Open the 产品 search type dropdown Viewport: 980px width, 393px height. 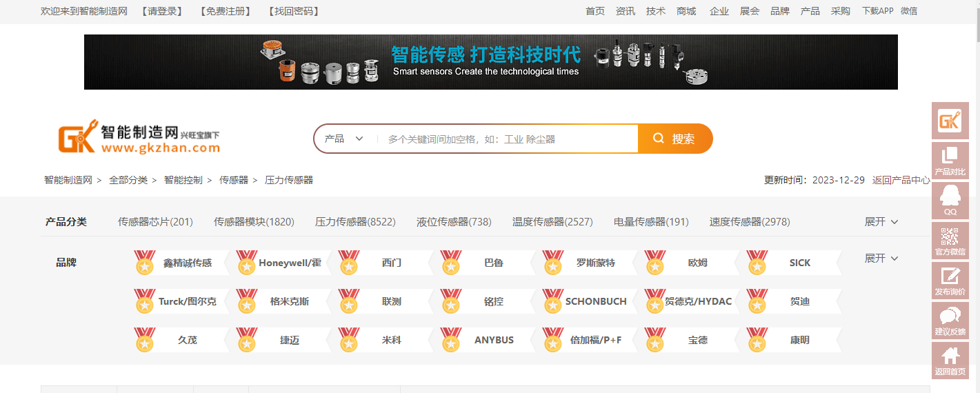344,139
